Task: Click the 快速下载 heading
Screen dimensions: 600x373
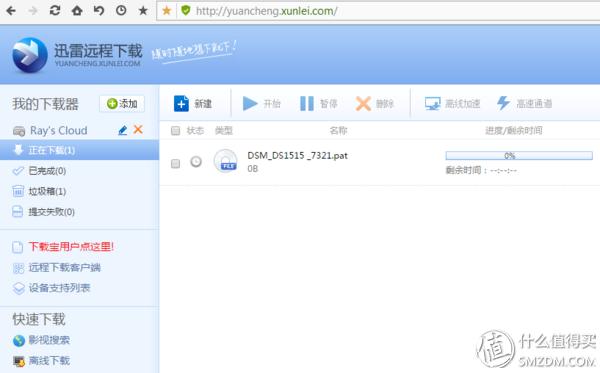Action: click(39, 319)
